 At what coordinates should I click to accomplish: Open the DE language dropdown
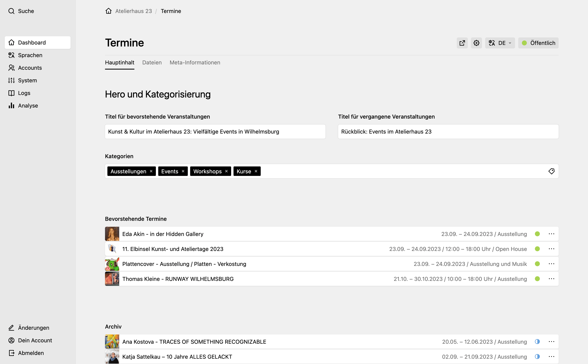point(500,43)
